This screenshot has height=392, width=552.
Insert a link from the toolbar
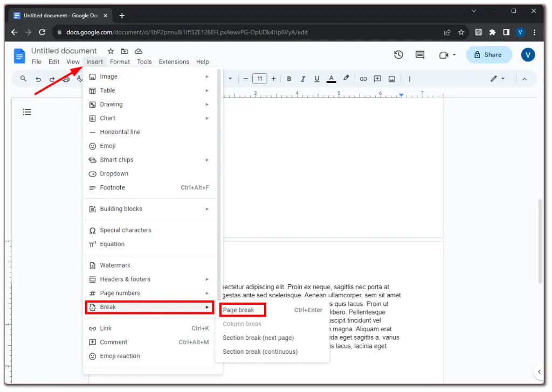tap(363, 79)
